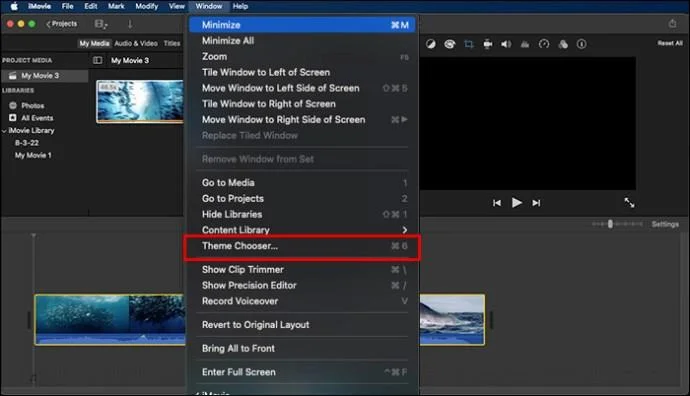Open Theme Chooser from the menu
This screenshot has height=396, width=690.
[302, 246]
